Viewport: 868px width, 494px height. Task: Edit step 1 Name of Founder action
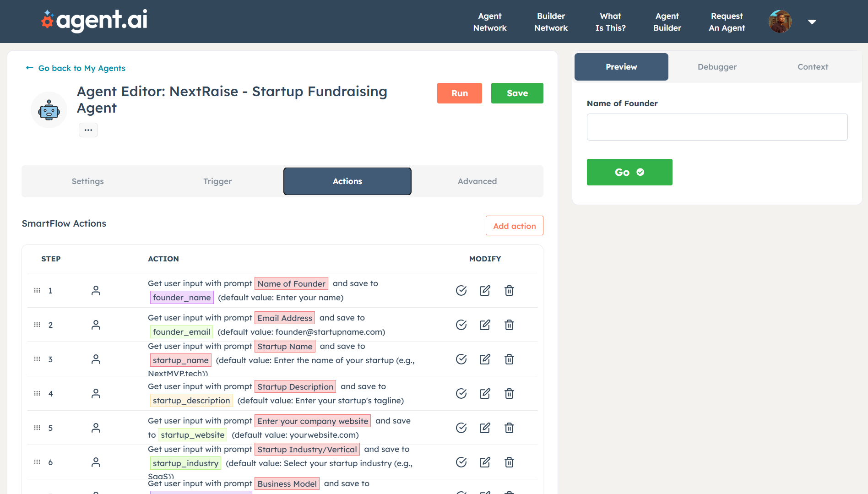485,291
